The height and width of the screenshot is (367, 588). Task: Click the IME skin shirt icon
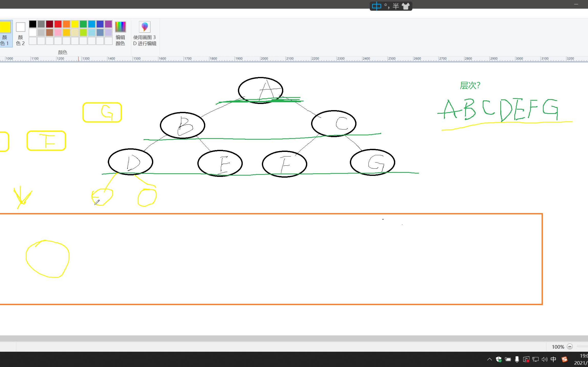405,6
